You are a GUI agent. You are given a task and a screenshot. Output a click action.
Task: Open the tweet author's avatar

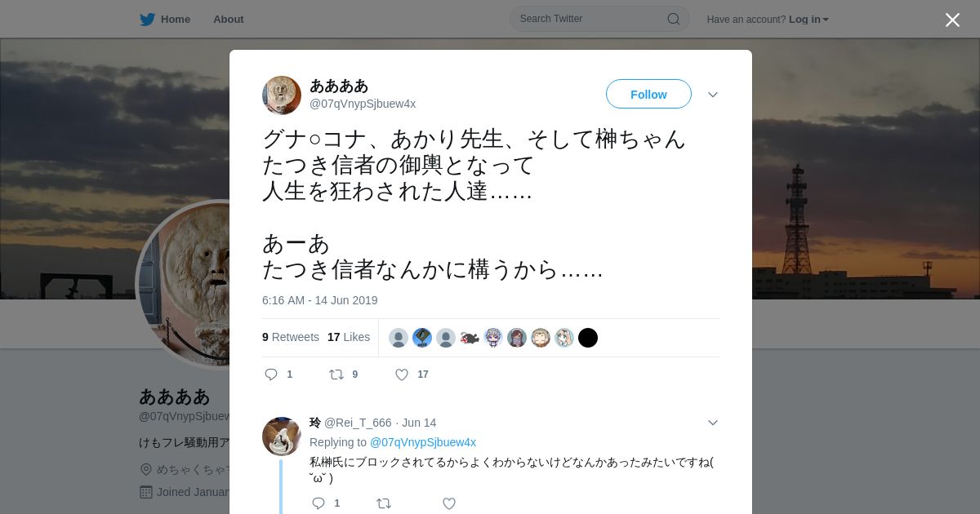(x=282, y=95)
